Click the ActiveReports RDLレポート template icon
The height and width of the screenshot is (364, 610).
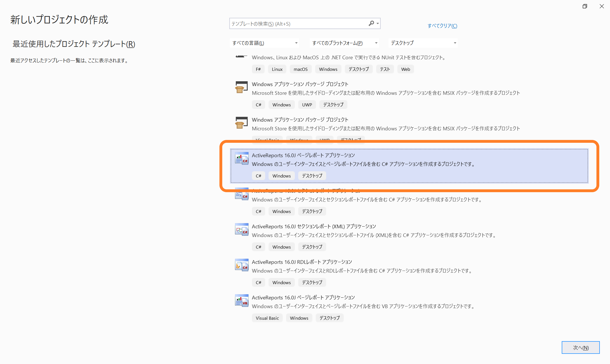tap(242, 265)
